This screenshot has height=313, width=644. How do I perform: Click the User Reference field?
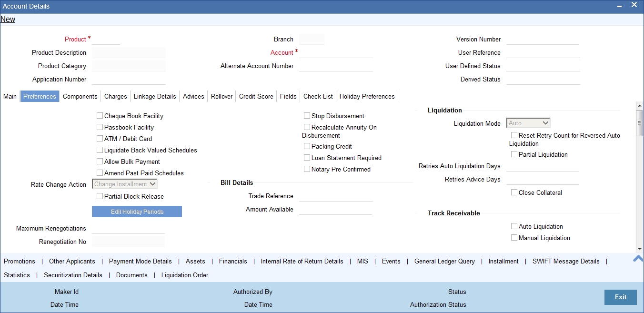coord(543,52)
